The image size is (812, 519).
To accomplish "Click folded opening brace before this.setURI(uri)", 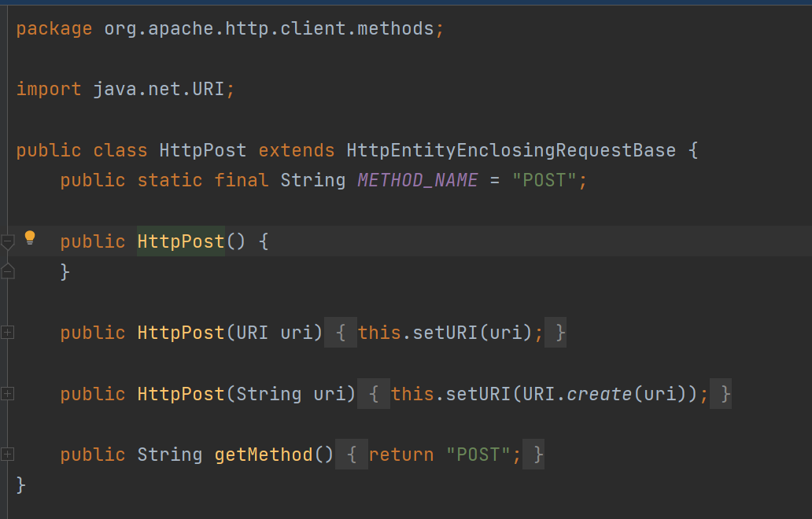I will coord(341,333).
